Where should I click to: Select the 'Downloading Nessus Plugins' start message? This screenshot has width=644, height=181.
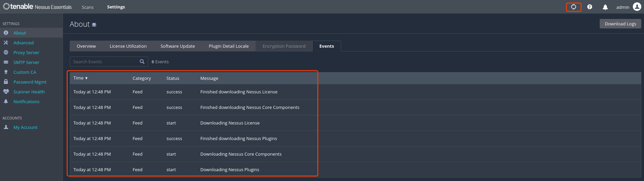[x=230, y=169]
